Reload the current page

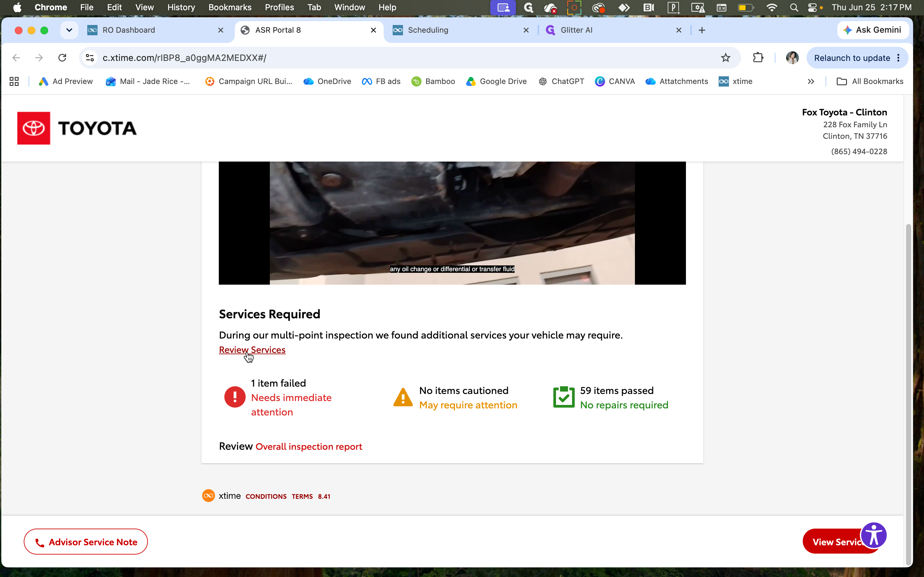pyautogui.click(x=62, y=58)
